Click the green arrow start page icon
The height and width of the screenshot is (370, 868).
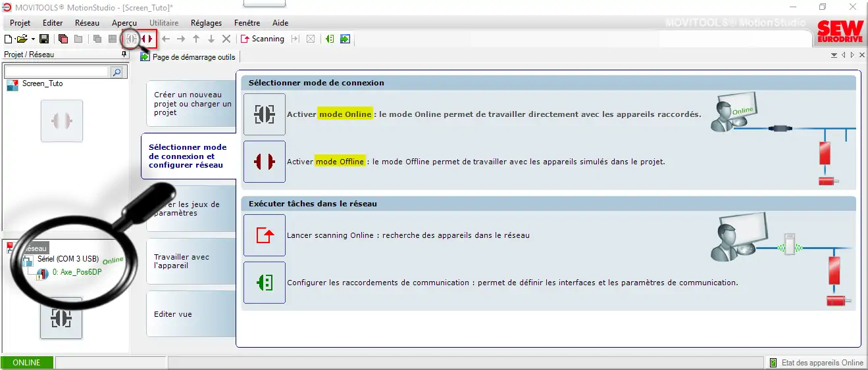click(345, 39)
